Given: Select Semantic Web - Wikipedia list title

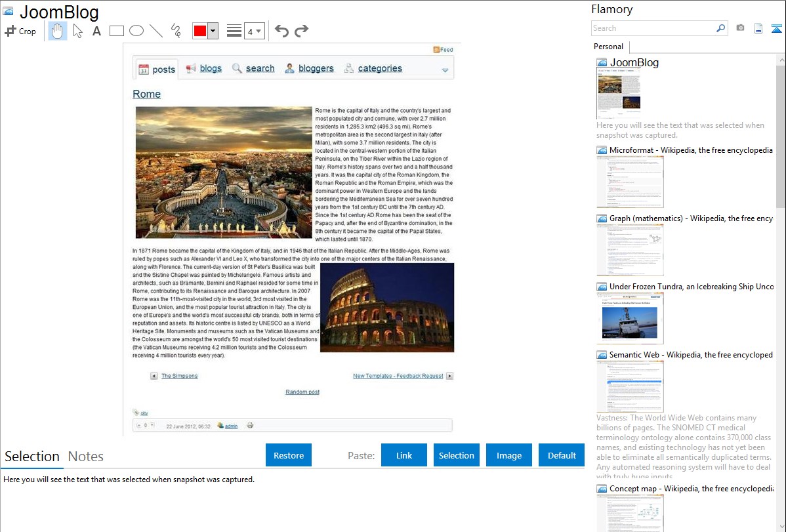Looking at the screenshot, I should coord(691,354).
